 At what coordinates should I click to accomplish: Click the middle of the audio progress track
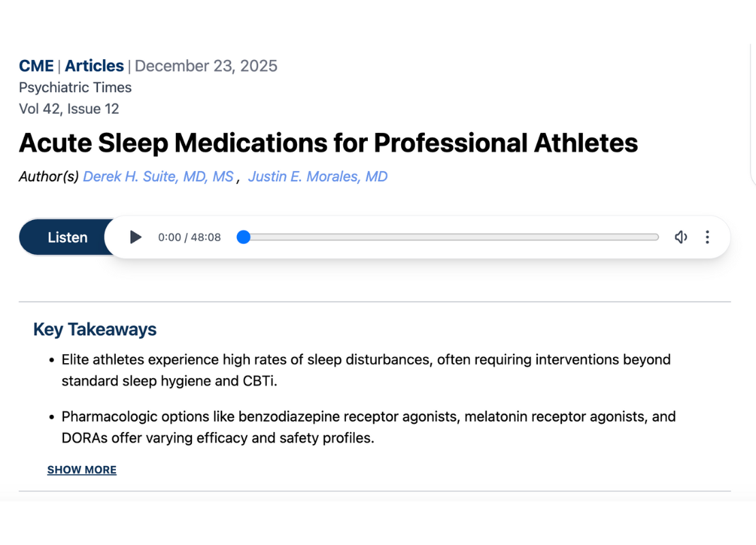pos(451,237)
